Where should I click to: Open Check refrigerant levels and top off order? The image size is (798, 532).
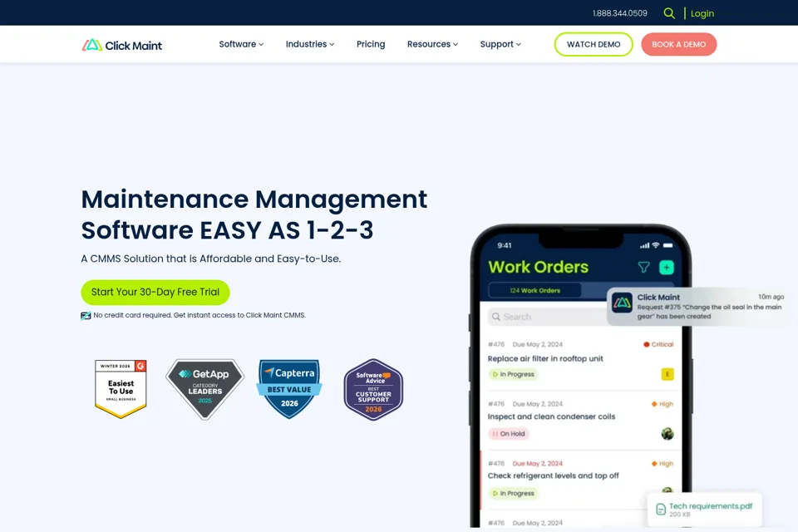[554, 475]
